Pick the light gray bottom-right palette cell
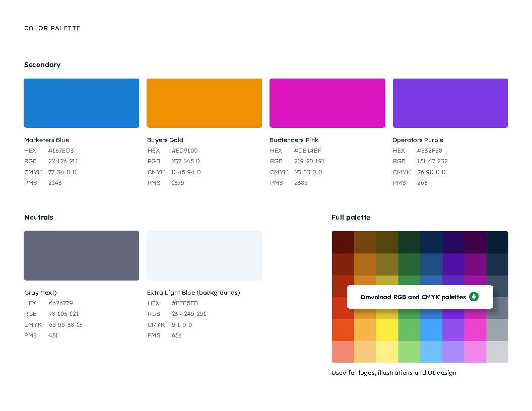Viewport: 532px width, 411px height. [497, 352]
